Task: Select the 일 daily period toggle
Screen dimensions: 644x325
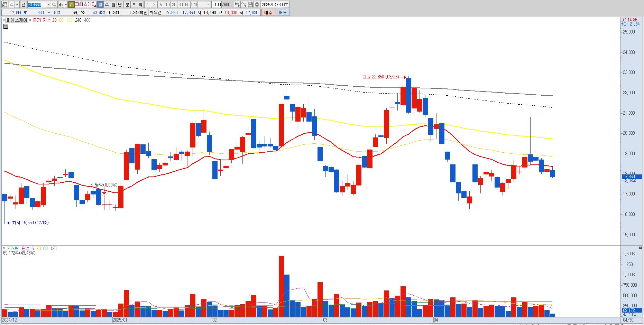Action: pyautogui.click(x=100, y=4)
